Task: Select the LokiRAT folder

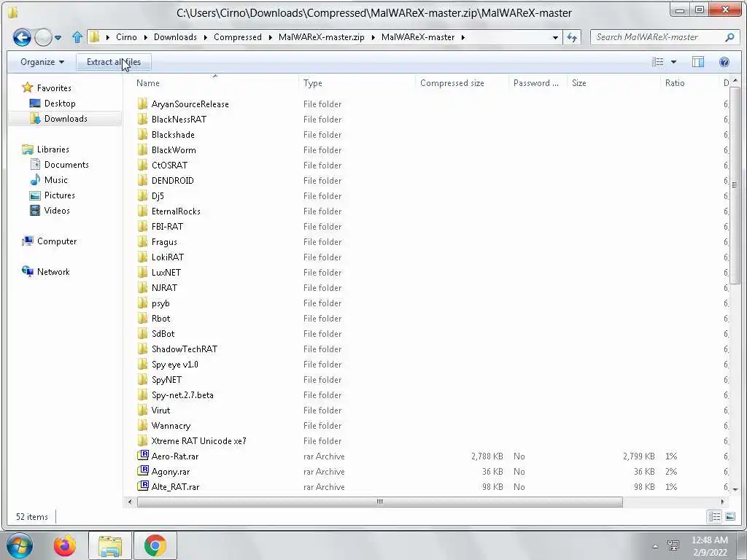Action: click(x=167, y=257)
